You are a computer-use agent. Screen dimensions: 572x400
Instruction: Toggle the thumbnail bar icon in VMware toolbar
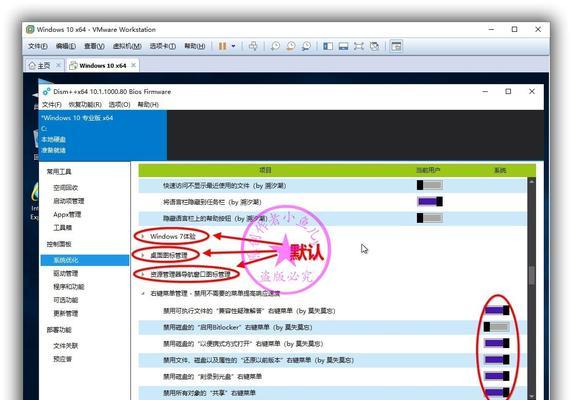343,46
